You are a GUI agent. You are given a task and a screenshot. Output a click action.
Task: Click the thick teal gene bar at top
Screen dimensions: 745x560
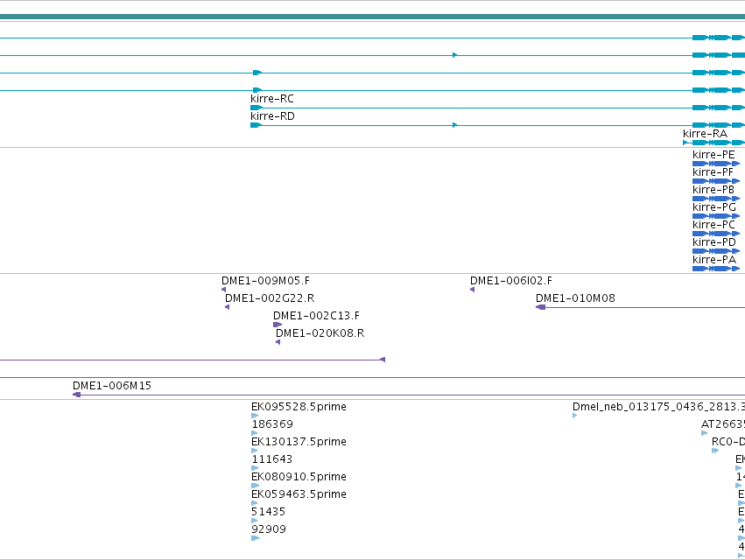[373, 17]
